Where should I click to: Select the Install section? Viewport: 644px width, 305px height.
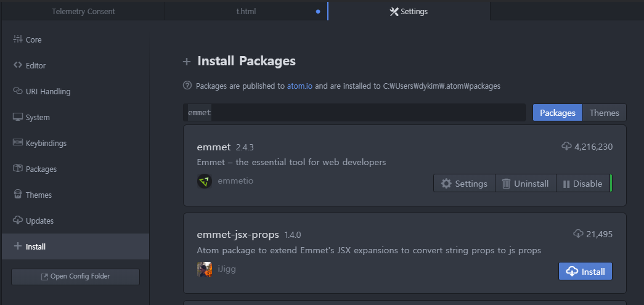pyautogui.click(x=35, y=247)
